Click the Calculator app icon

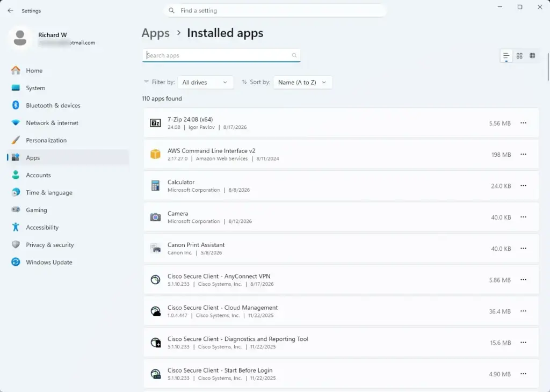pos(155,185)
